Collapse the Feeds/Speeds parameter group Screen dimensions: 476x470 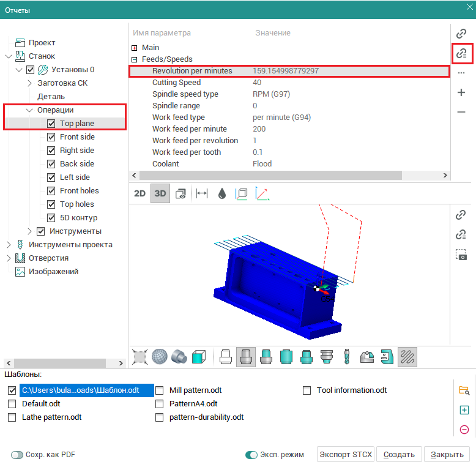(x=135, y=59)
